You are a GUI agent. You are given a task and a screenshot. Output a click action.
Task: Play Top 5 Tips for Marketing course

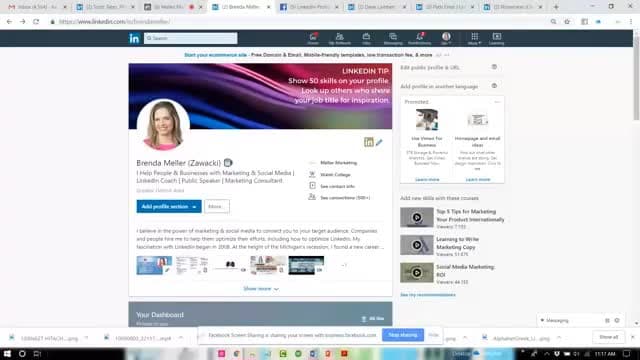point(417,217)
